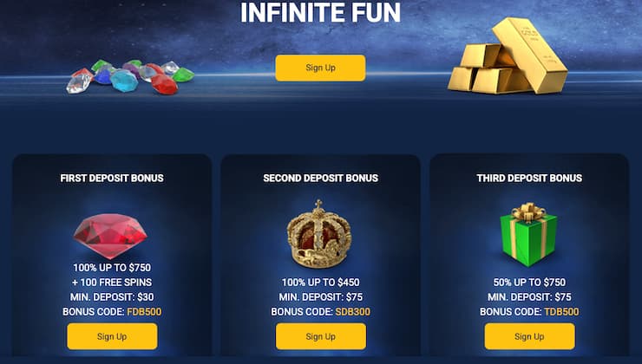This screenshot has width=642, height=364.
Task: Click the long gold bar leaning on top
Action: (x=530, y=55)
